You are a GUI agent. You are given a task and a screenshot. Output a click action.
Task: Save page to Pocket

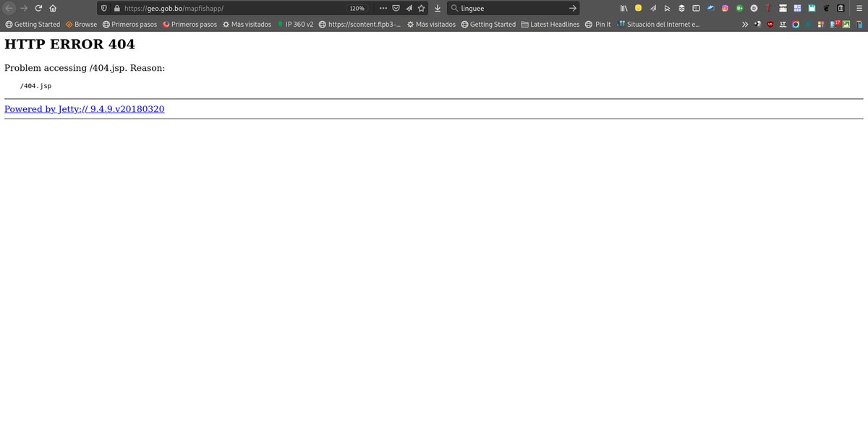click(396, 8)
